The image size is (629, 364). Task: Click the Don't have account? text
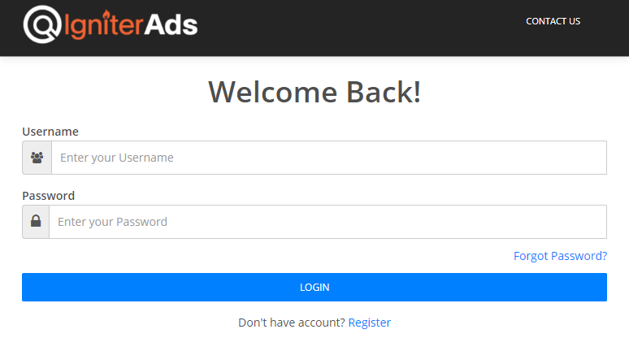tap(292, 323)
